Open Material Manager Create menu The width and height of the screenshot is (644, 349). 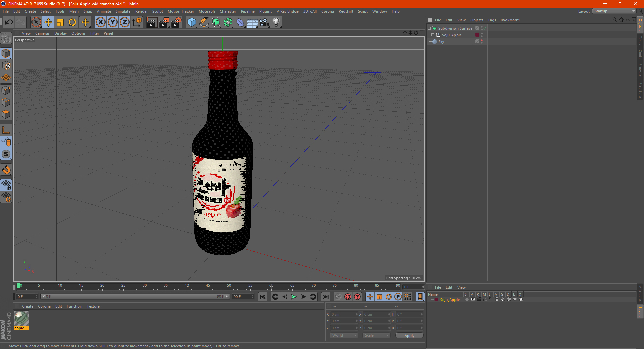[x=28, y=306]
